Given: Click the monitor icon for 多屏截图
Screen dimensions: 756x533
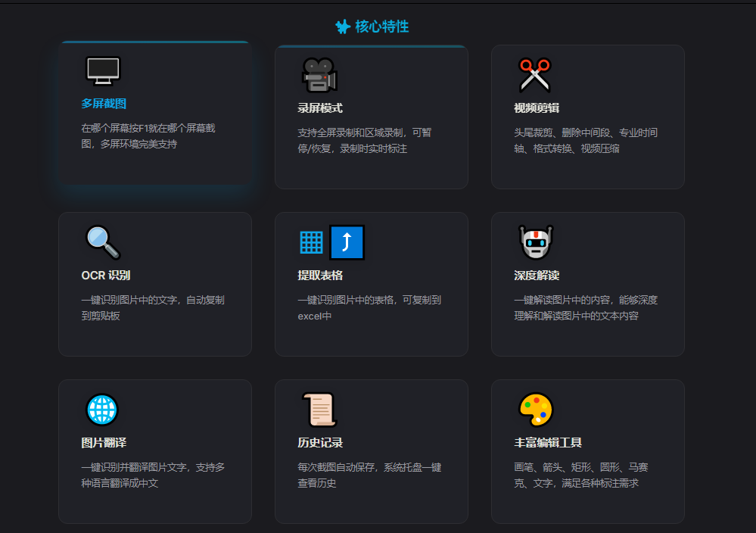Looking at the screenshot, I should click(102, 70).
